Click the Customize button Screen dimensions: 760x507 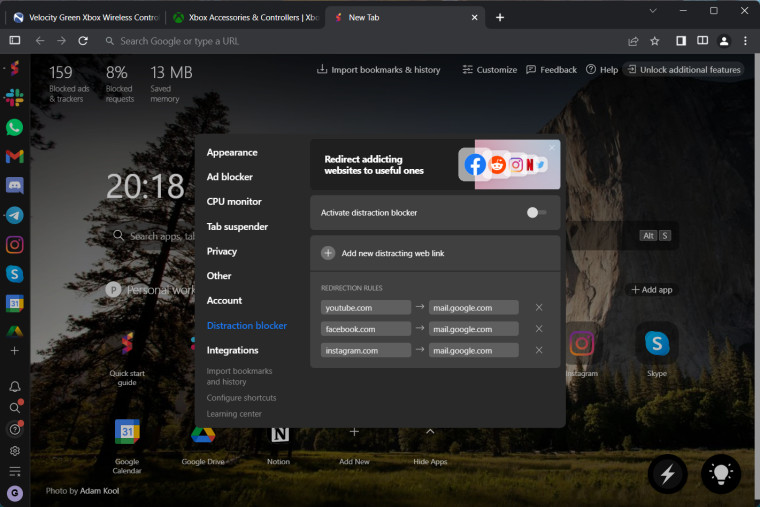point(490,70)
